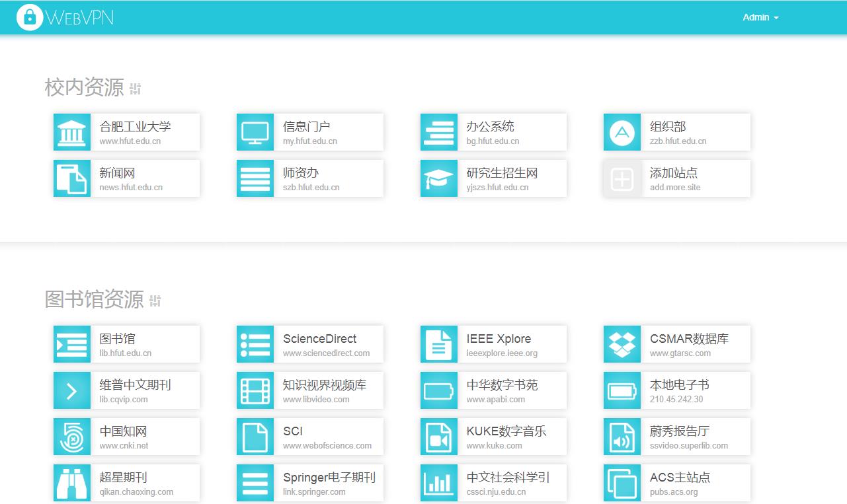Open KUKE数字音乐 link
This screenshot has height=504, width=847.
[506, 431]
